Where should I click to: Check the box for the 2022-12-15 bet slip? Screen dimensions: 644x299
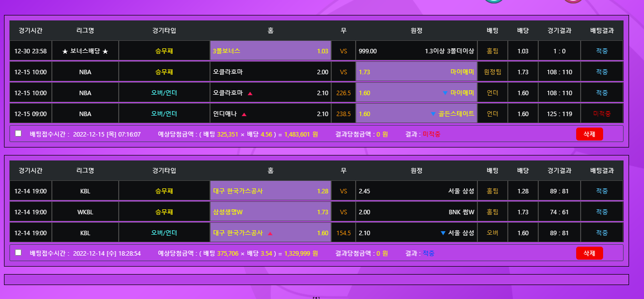tap(18, 134)
